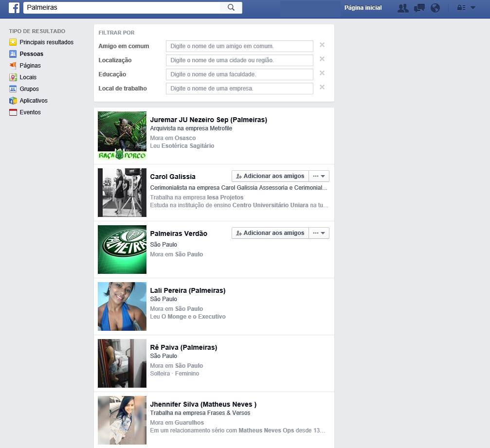Click Guarulhos location link

pos(189,422)
